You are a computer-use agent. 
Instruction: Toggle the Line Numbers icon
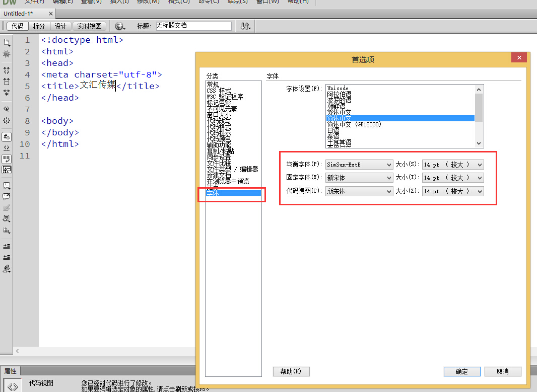(7, 137)
